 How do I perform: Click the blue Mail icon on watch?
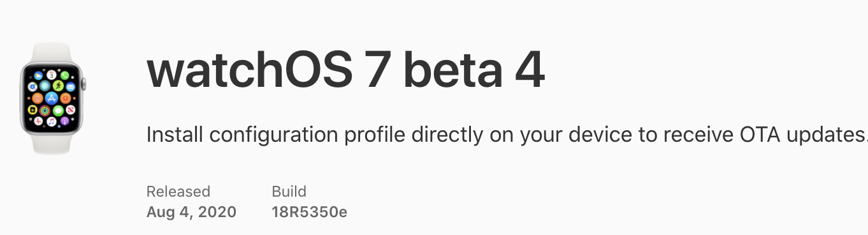click(x=70, y=86)
